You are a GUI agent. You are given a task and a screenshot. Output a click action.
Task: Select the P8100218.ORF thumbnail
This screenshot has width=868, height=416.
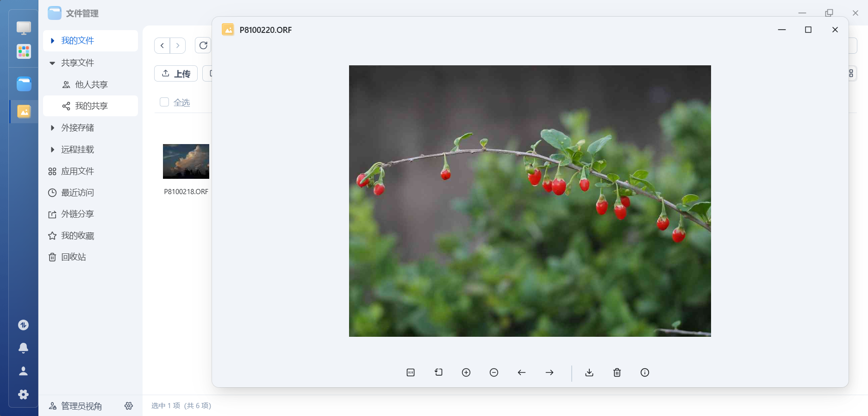coord(186,161)
